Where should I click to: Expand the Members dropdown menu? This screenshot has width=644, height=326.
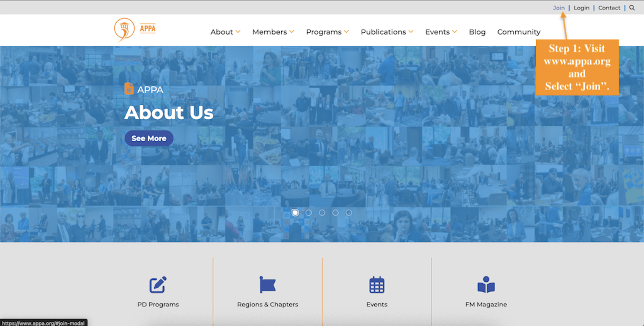(x=273, y=32)
